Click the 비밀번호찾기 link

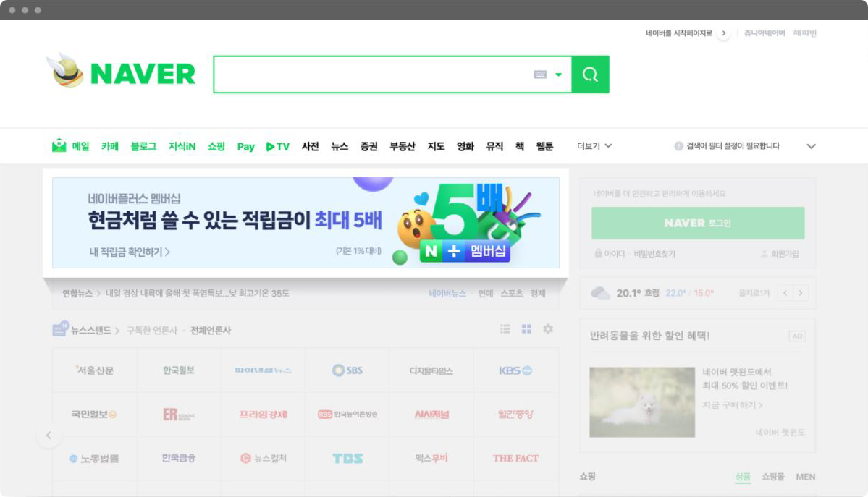(654, 253)
